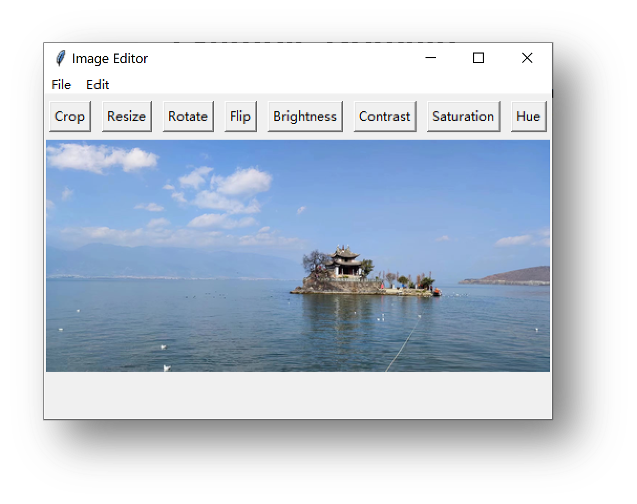Click the Image Editor title text

click(110, 58)
